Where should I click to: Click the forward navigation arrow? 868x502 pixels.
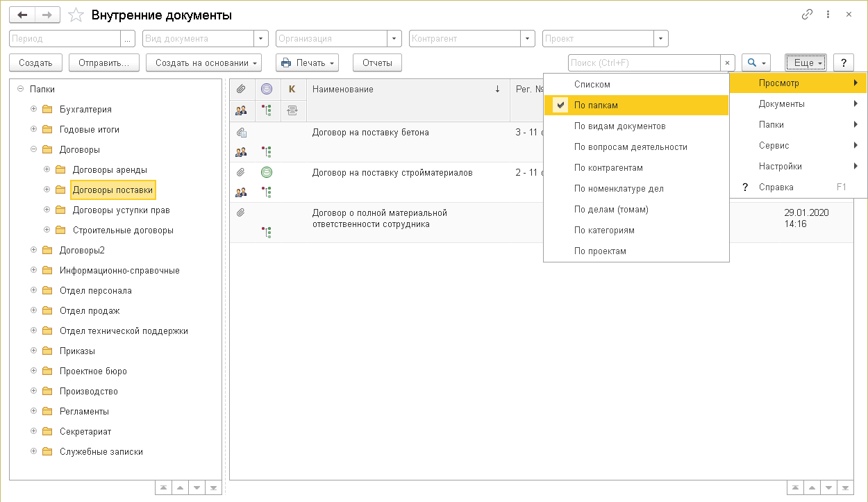(47, 15)
